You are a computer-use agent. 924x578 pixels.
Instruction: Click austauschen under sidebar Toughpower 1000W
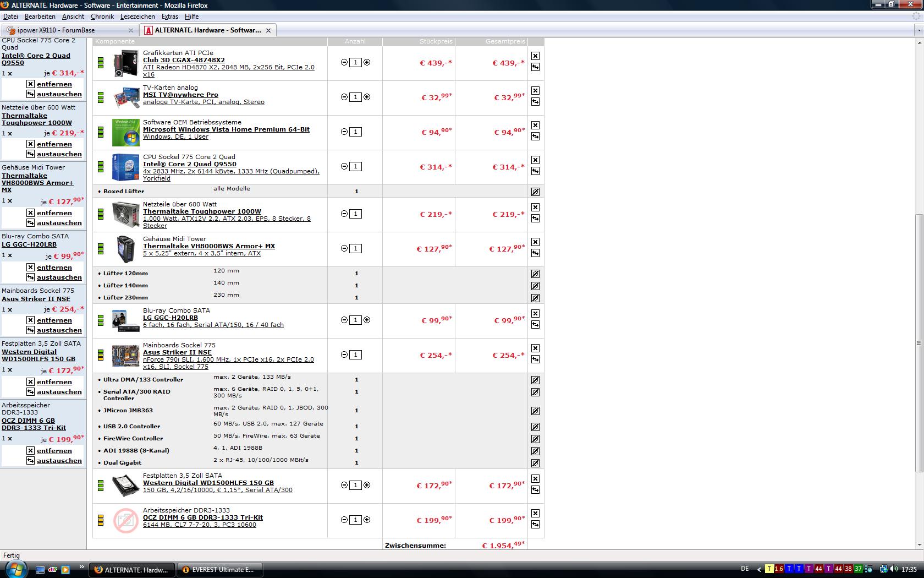(59, 154)
